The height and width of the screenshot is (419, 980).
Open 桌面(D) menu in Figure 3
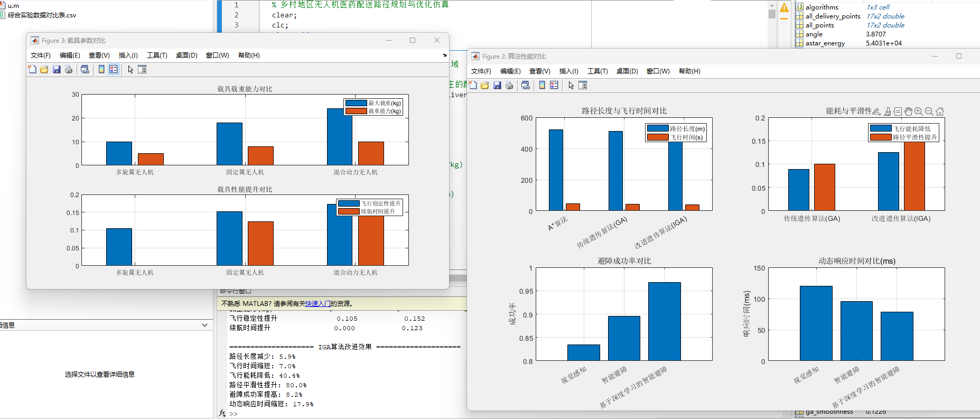click(x=186, y=55)
